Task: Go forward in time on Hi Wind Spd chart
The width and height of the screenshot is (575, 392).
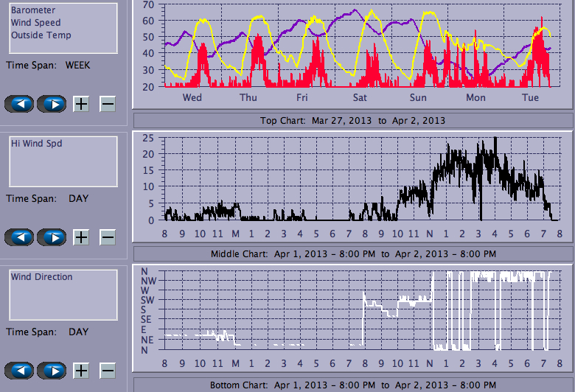Action: (52, 237)
